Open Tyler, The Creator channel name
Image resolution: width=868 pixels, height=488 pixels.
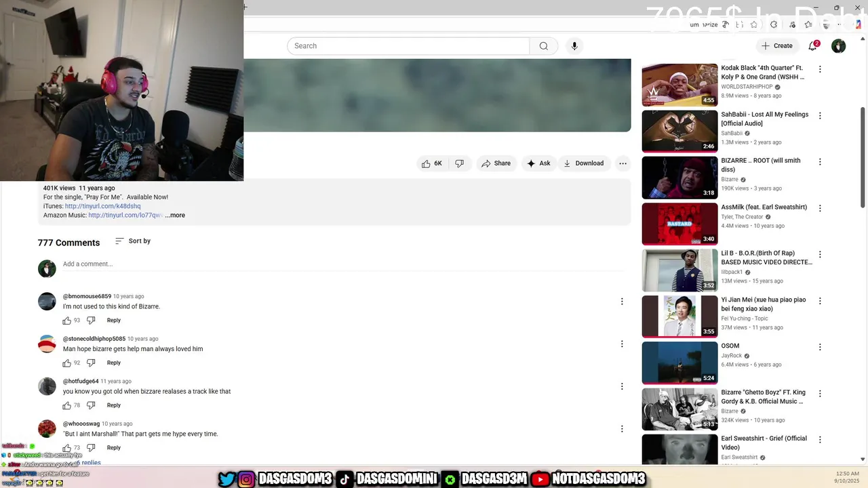click(742, 217)
